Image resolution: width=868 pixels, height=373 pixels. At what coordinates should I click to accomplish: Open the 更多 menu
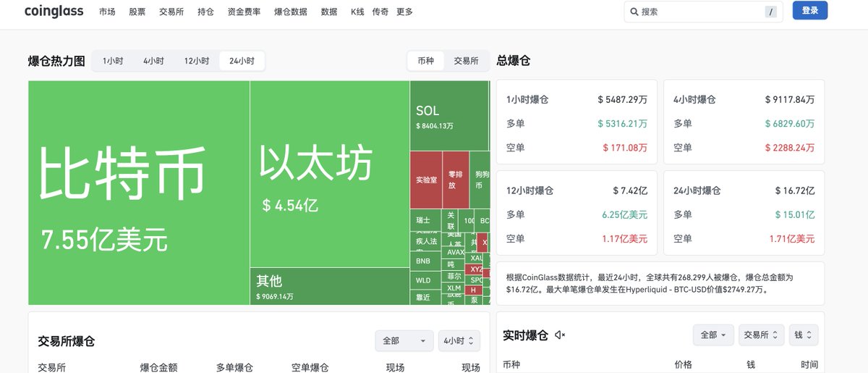point(404,12)
